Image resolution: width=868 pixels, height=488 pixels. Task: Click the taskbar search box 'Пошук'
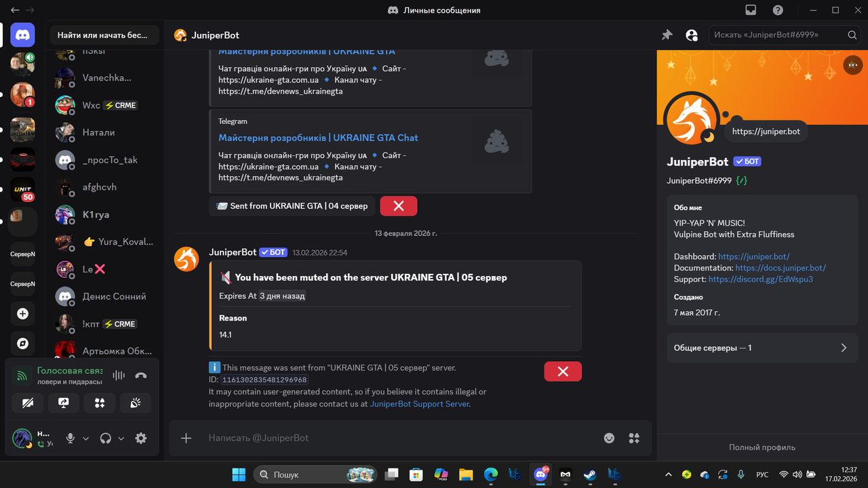tap(316, 474)
